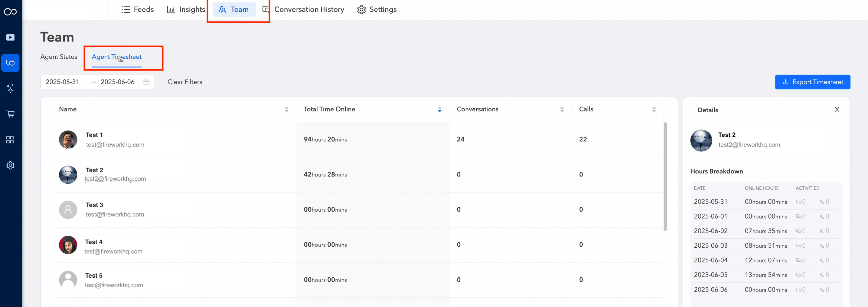Click the shopping cart icon in the sidebar

(x=11, y=114)
